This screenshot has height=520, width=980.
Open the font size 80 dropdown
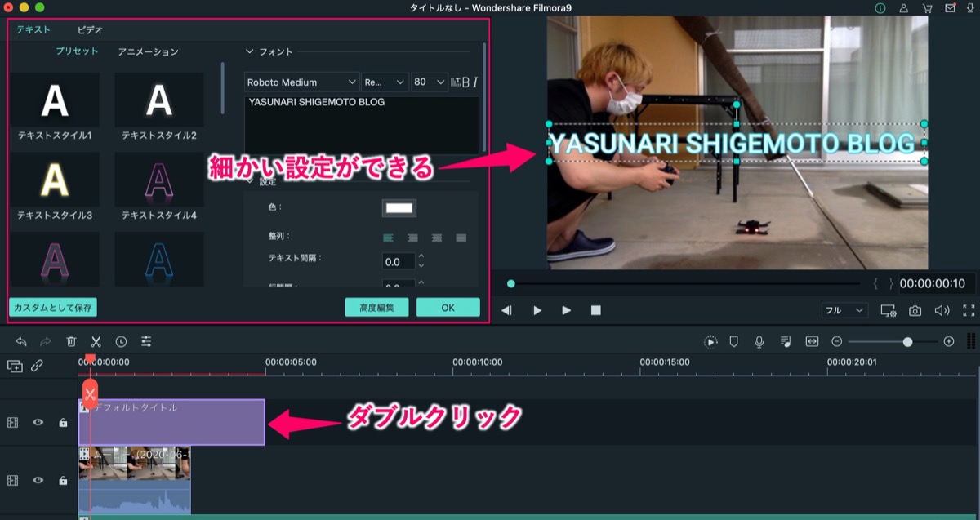430,82
